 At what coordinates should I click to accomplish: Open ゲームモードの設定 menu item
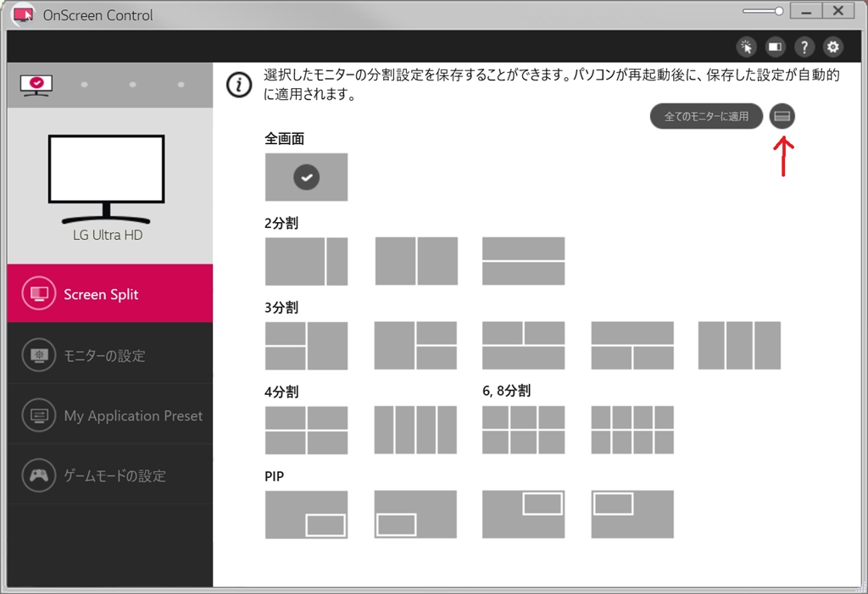click(x=109, y=475)
